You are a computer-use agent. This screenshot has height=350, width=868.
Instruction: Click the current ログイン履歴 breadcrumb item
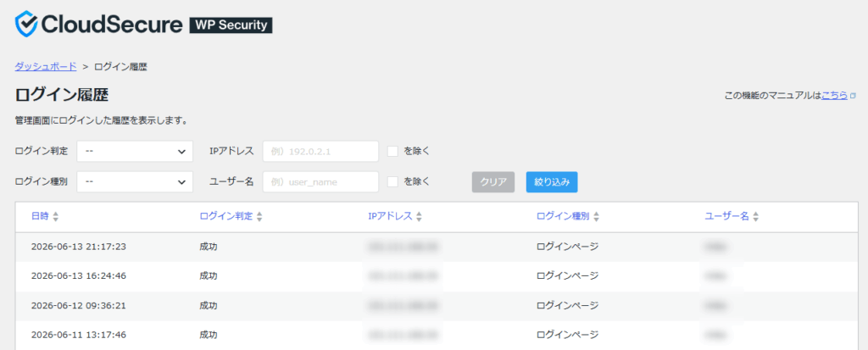(120, 66)
